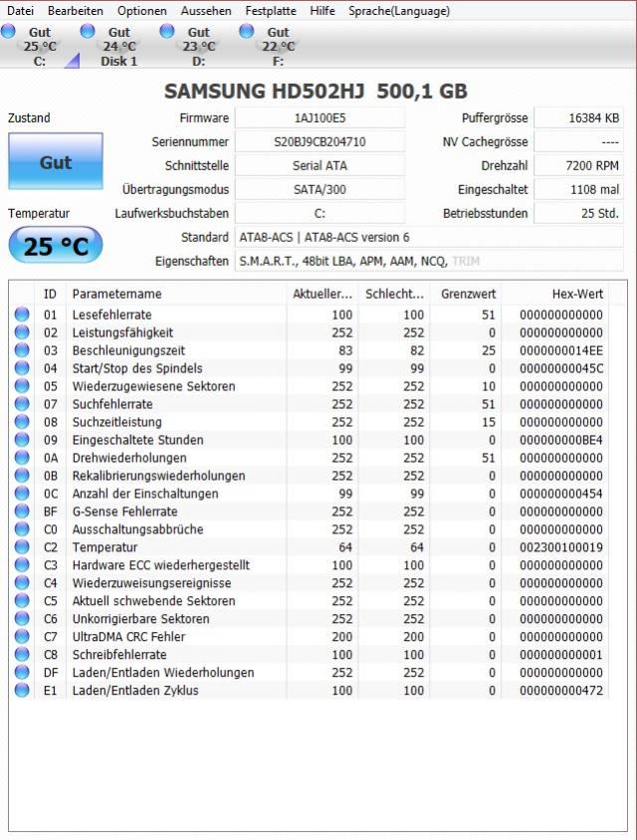Click the status icon for Rekalibrierungswiederholungen
The width and height of the screenshot is (637, 840).
point(22,475)
